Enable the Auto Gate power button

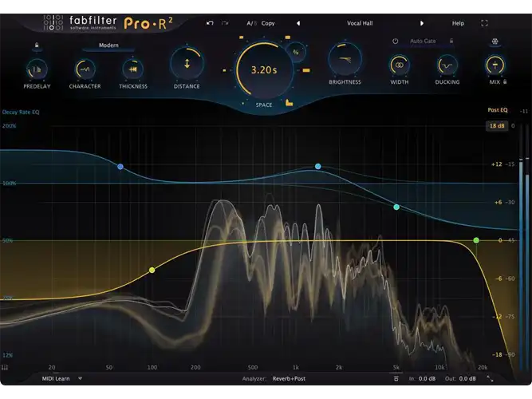(x=396, y=41)
